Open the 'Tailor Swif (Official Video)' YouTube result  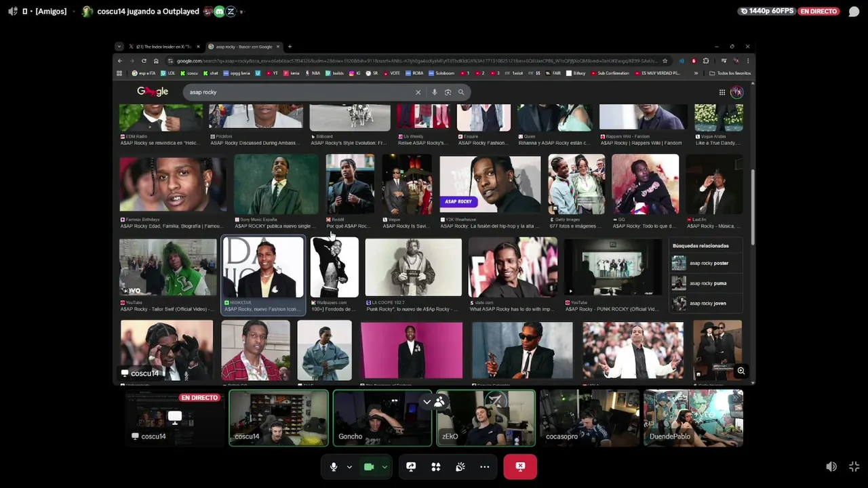click(x=167, y=275)
